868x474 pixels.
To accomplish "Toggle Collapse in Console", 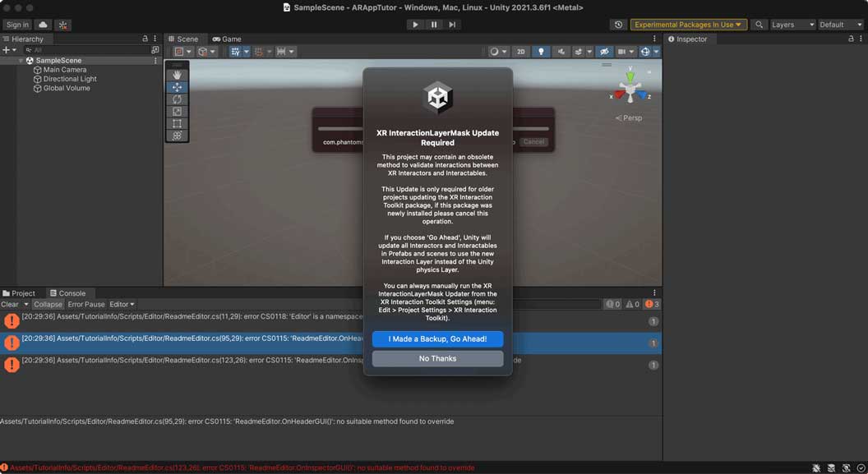I will [x=48, y=304].
